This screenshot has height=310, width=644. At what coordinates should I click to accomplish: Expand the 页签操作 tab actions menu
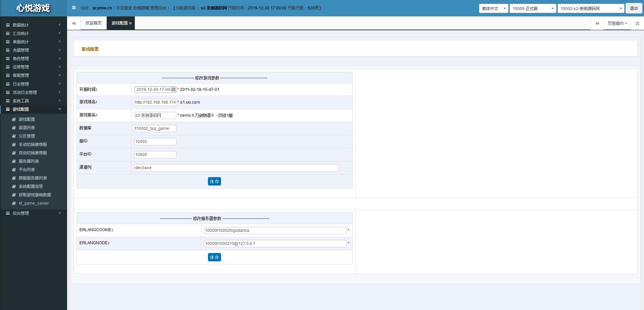[x=617, y=23]
